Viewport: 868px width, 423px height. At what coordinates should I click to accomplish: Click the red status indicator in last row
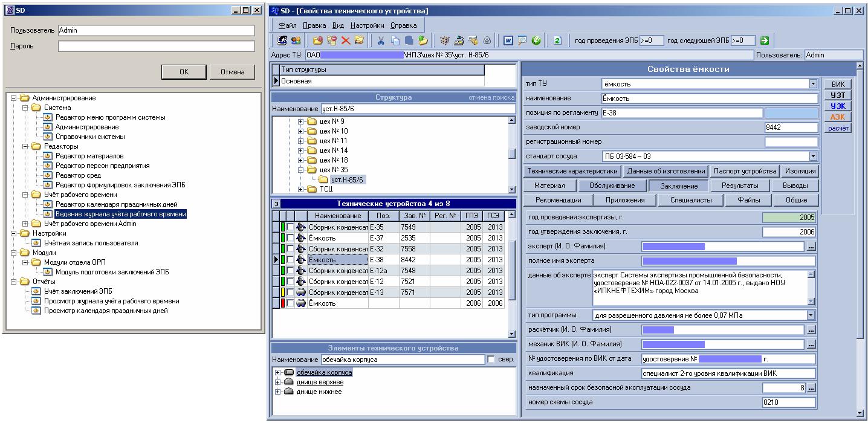[282, 303]
